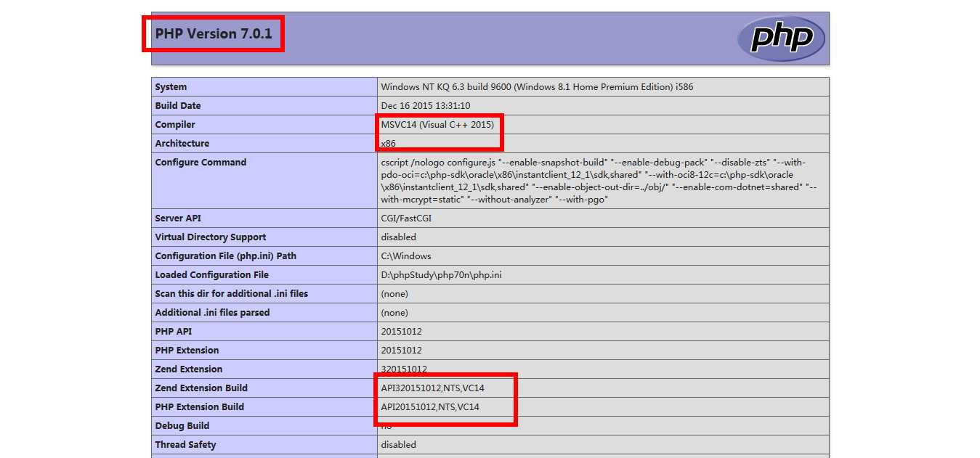The height and width of the screenshot is (458, 980).
Task: Select the 'C:\Windows' path value
Action: coord(405,256)
